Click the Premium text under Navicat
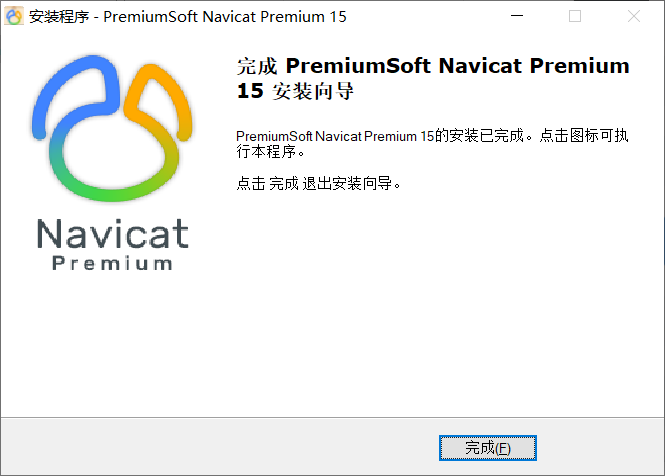This screenshot has width=665, height=476. 112,263
